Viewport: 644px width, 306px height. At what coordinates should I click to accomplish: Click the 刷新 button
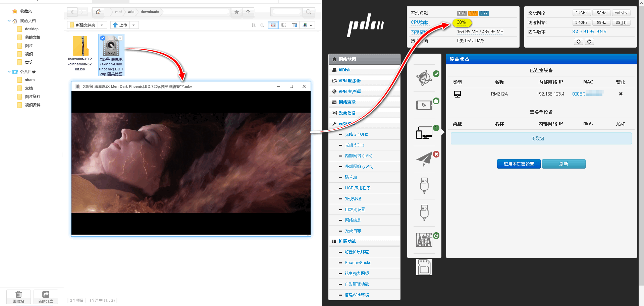tap(563, 164)
